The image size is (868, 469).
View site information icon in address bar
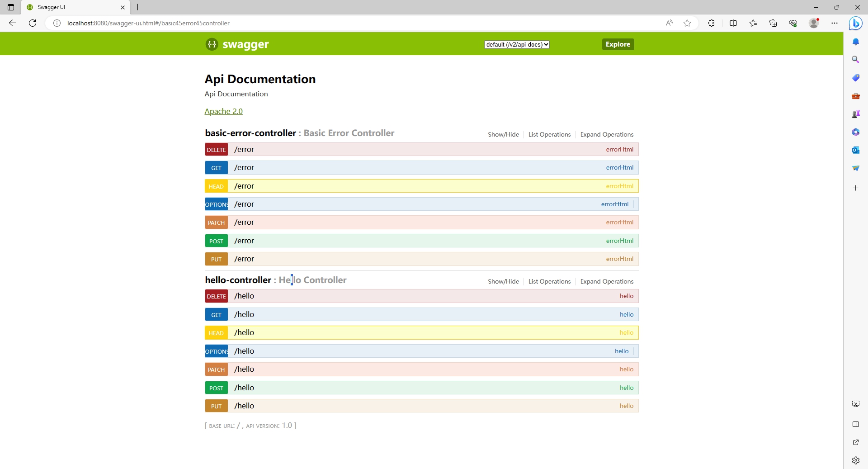click(57, 23)
